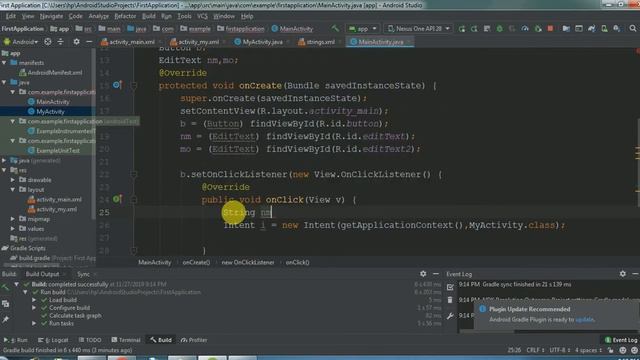640x360 pixels.
Task: Open the Build menu
Action: 149,16
